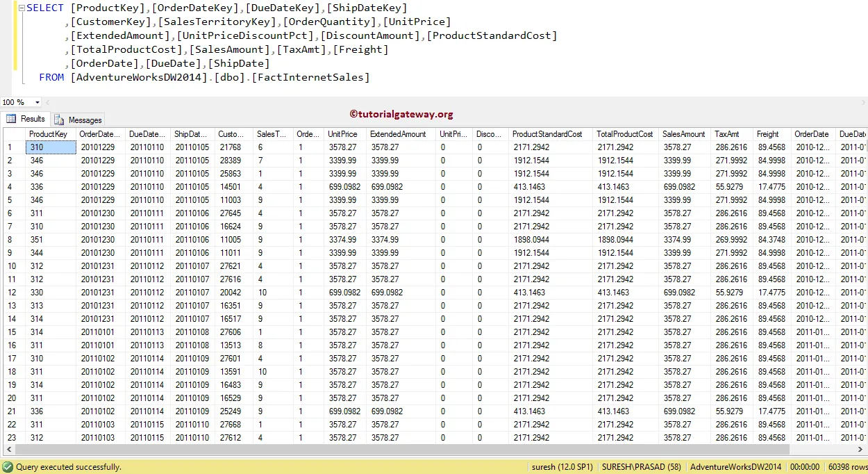Click the FROM keyword in the query
Screen dimensions: 868x474
51,77
